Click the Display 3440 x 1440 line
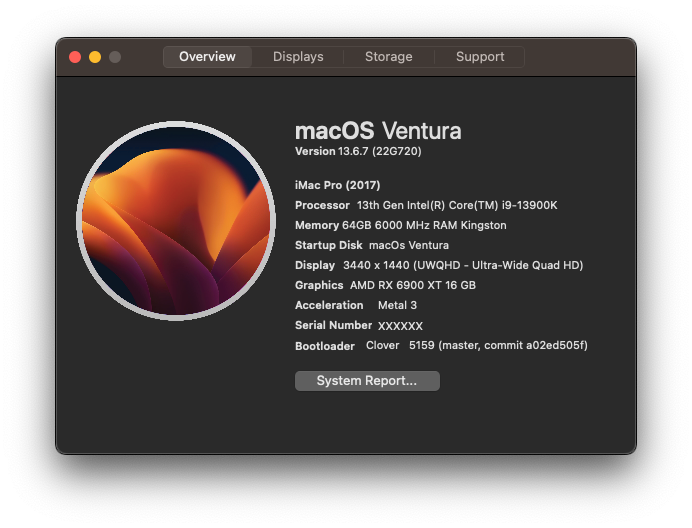Viewport: 692px width, 528px height. [439, 265]
